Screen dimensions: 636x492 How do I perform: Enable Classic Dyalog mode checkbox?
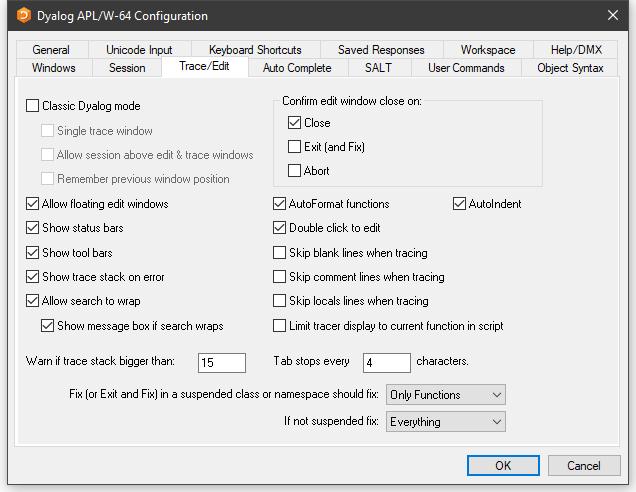pos(33,106)
